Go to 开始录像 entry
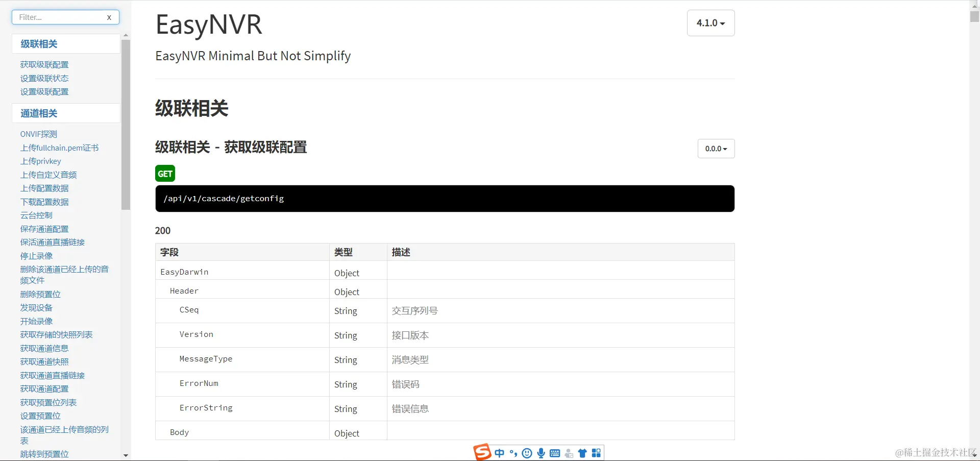This screenshot has height=461, width=980. pos(36,321)
